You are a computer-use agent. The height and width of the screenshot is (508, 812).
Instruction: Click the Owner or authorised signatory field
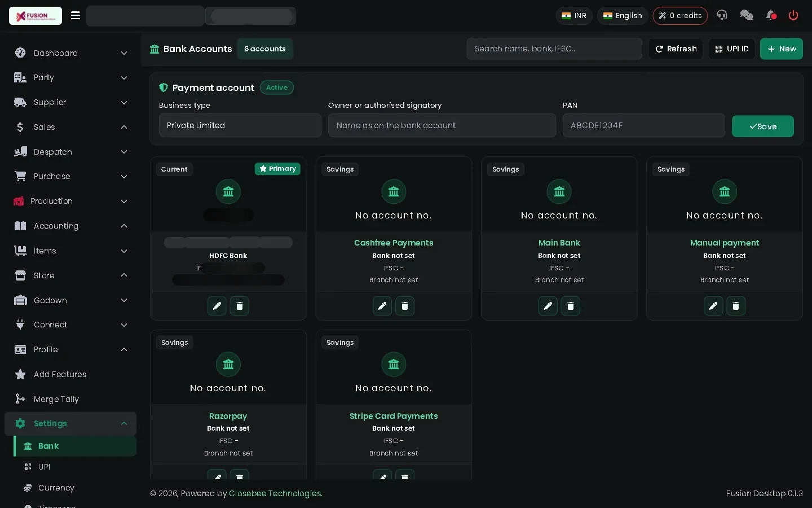click(442, 125)
